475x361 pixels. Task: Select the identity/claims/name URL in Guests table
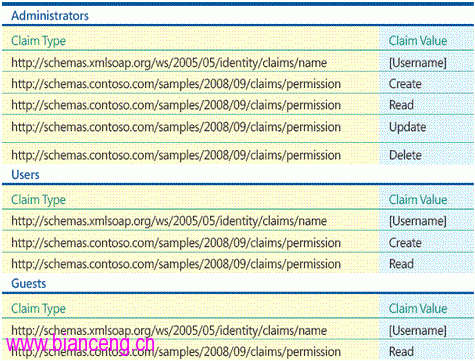point(169,331)
